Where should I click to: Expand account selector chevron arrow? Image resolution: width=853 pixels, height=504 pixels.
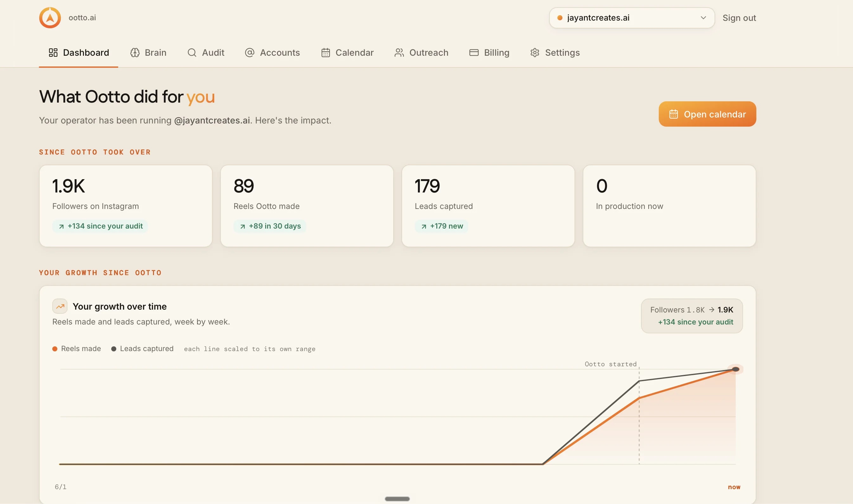pos(703,18)
